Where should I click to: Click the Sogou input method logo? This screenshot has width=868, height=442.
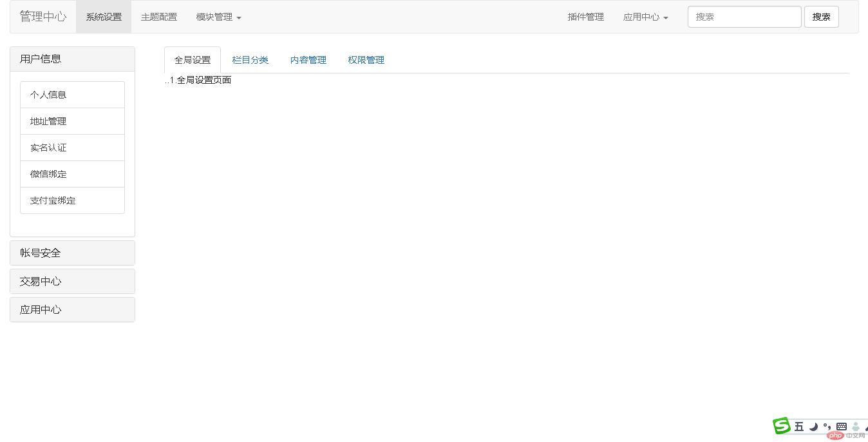tap(781, 425)
